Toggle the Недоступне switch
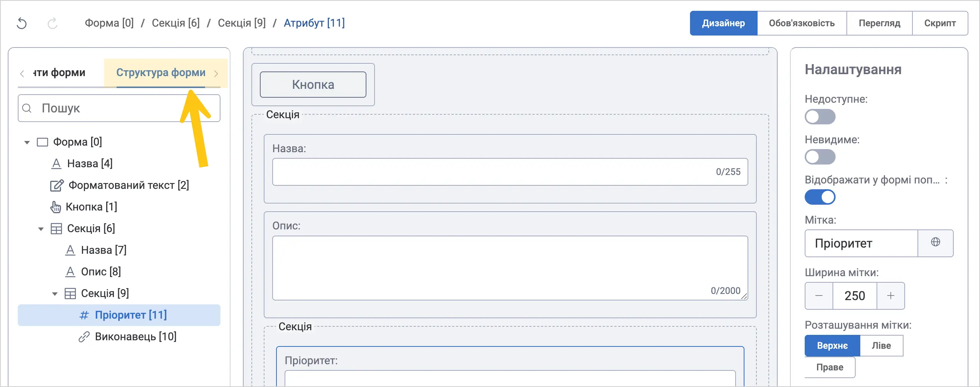 (820, 117)
